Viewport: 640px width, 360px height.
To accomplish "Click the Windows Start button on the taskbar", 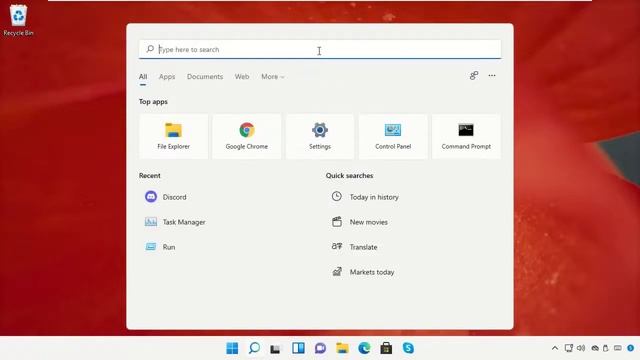I will [x=232, y=348].
